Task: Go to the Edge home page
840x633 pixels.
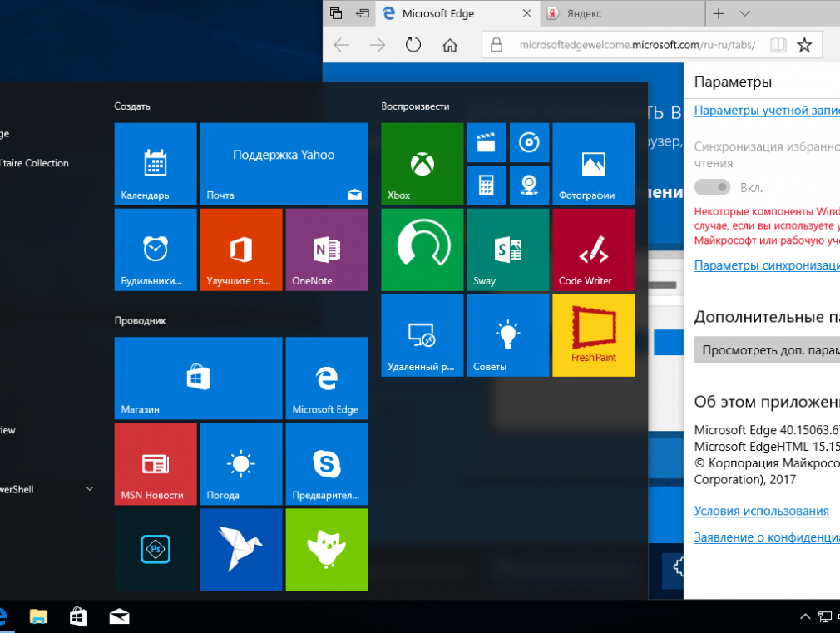Action: coord(450,45)
